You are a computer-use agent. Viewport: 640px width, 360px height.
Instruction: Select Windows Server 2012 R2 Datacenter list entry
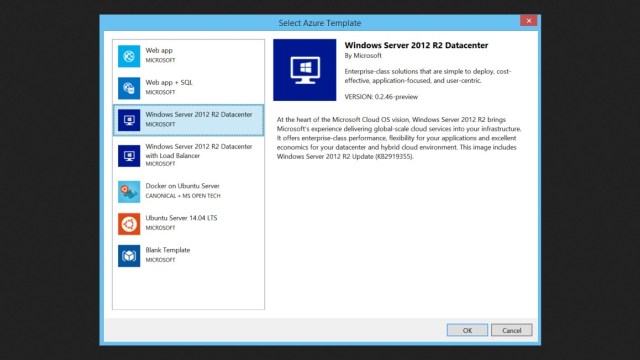(188, 120)
